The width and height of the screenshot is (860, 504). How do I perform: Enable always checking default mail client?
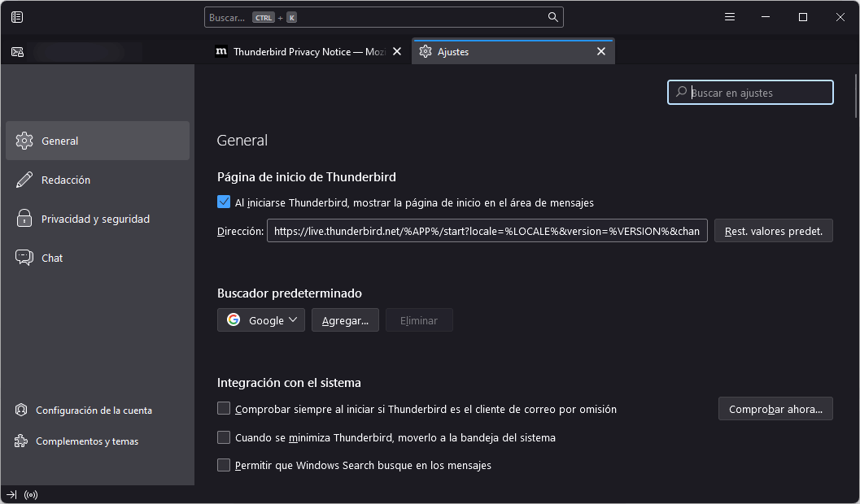(225, 409)
